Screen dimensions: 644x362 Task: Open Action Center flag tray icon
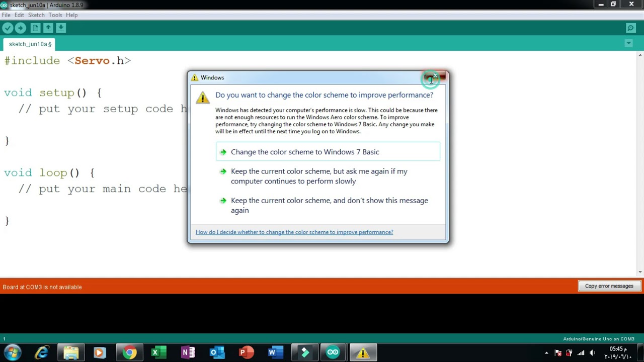[558, 353]
